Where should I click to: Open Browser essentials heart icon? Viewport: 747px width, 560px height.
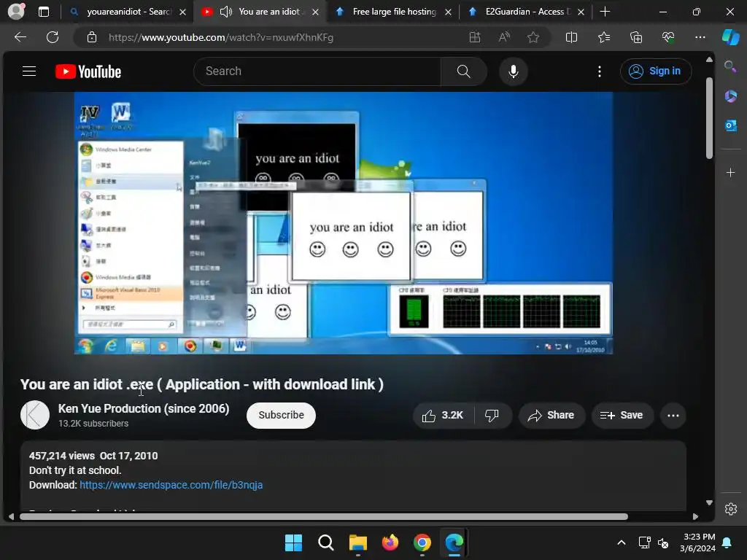click(x=668, y=37)
